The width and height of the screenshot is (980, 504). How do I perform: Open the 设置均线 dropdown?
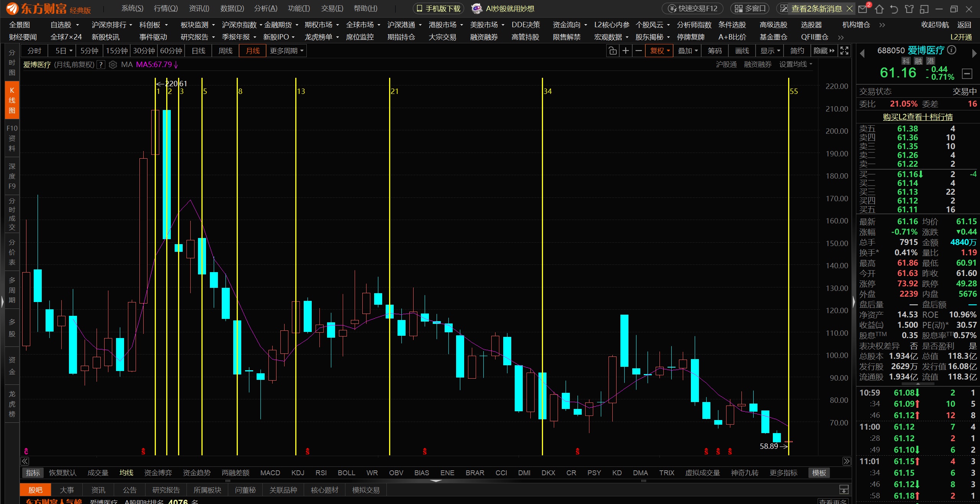(x=795, y=64)
